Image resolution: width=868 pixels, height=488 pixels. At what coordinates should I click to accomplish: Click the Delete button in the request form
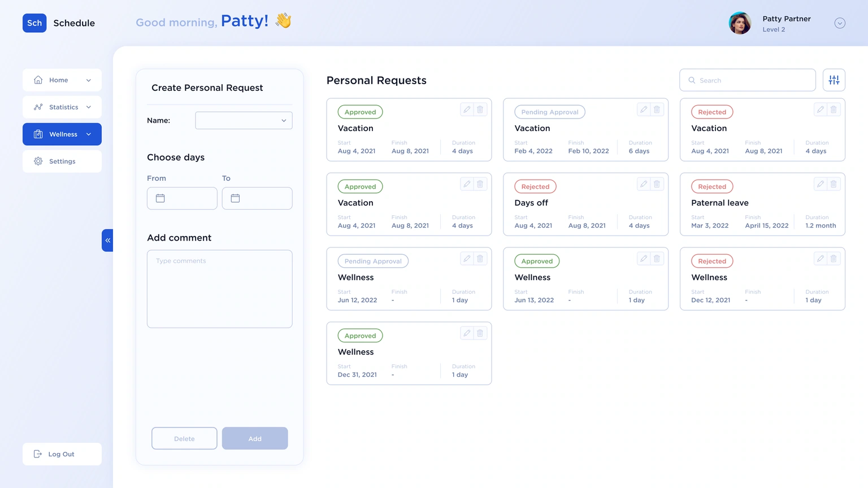tap(184, 438)
